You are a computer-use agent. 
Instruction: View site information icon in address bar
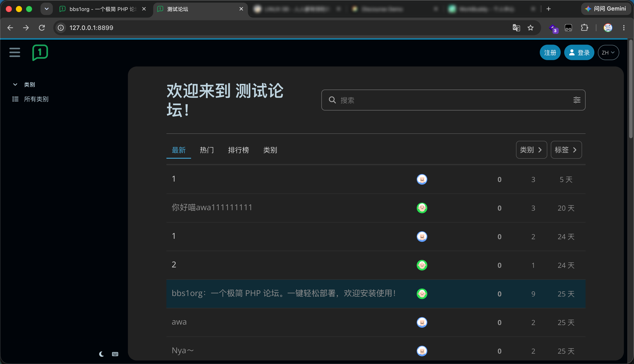[61, 28]
